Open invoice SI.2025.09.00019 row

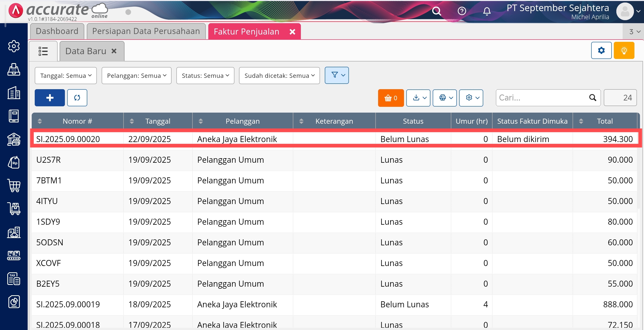[x=68, y=304]
